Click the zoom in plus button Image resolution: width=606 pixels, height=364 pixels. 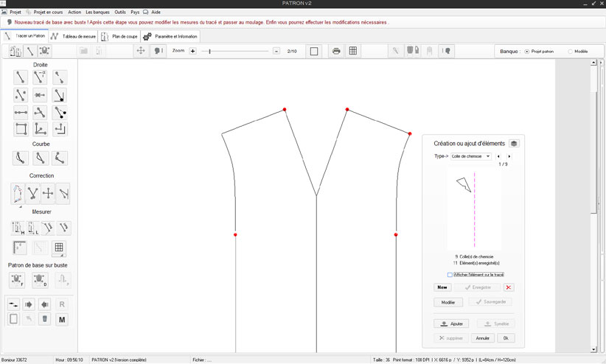click(x=193, y=51)
